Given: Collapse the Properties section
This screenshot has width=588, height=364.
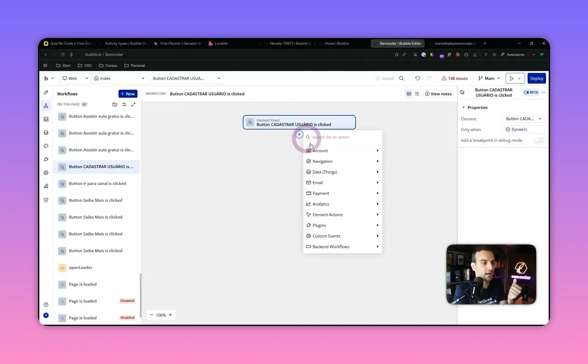Looking at the screenshot, I should pyautogui.click(x=464, y=108).
